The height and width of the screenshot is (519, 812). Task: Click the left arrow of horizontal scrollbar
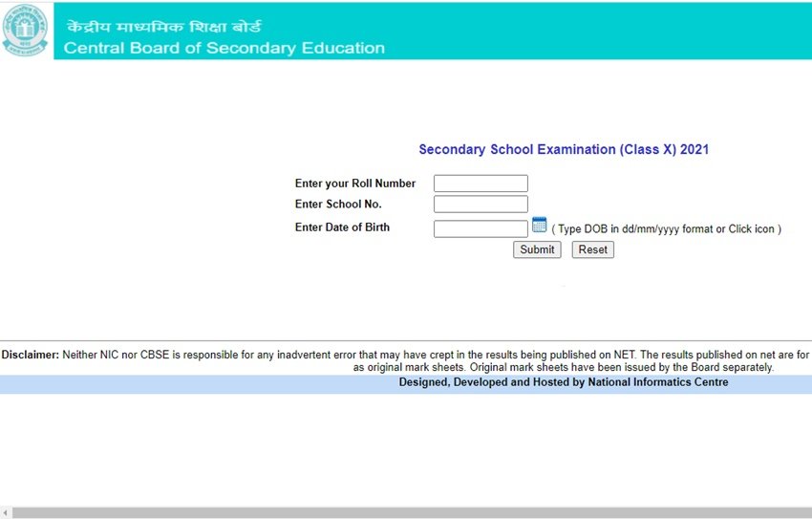[6, 513]
